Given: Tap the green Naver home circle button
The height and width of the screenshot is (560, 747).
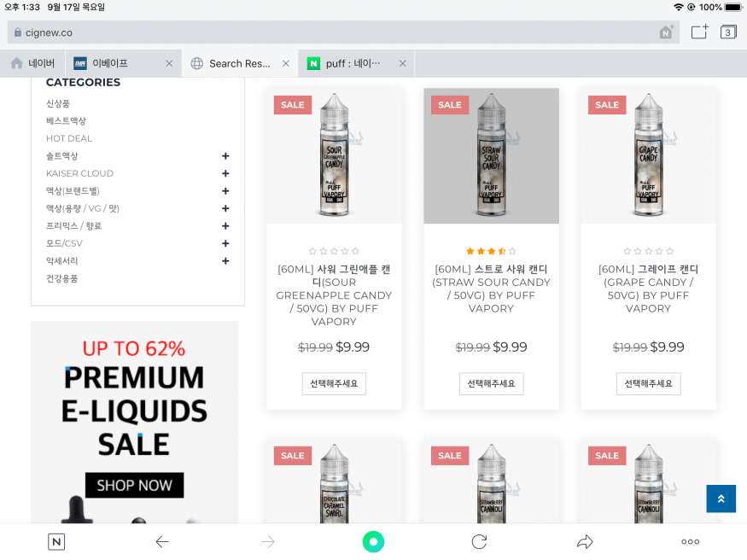Looking at the screenshot, I should [373, 541].
